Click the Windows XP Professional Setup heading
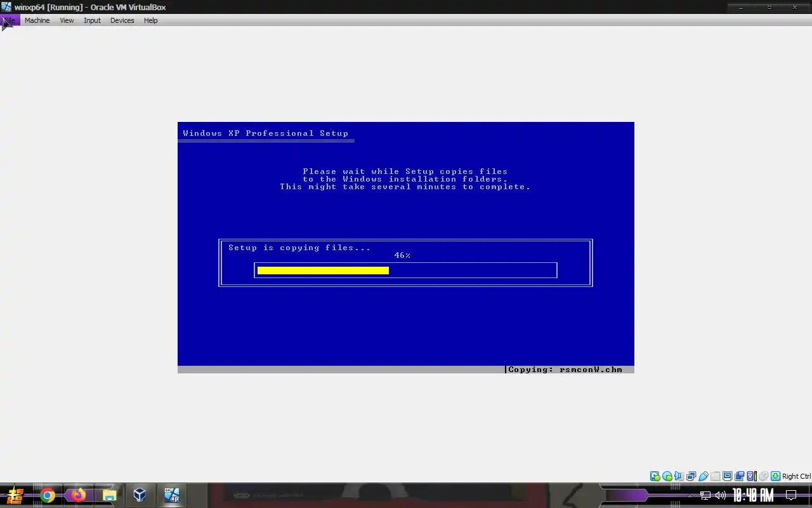 (265, 133)
